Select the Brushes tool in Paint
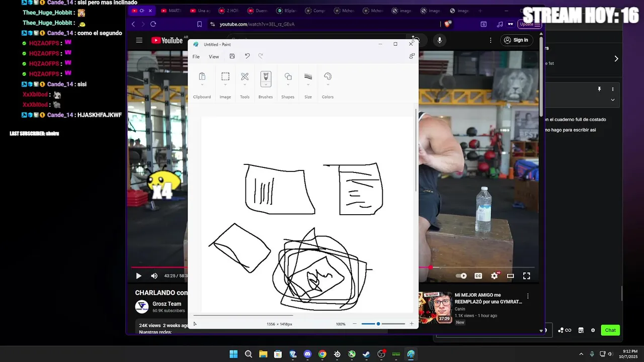 pos(266,77)
